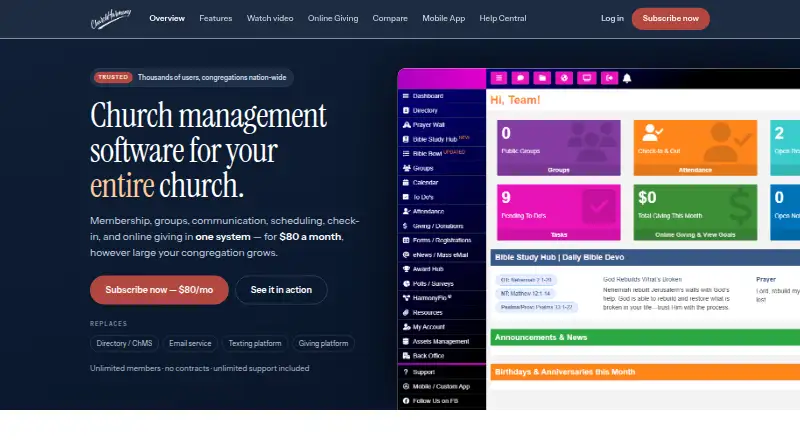
Task: Click the Subscribe now — $80/mo button
Action: tap(159, 290)
